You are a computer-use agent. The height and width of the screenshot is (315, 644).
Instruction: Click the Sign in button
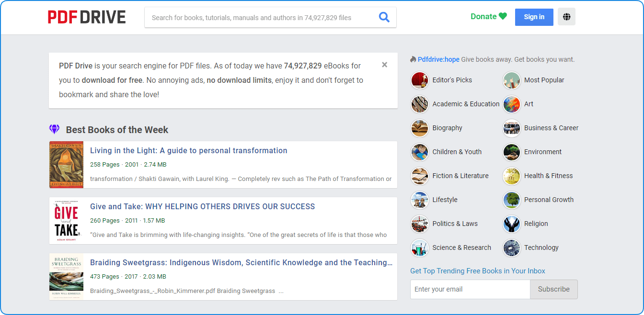[534, 17]
